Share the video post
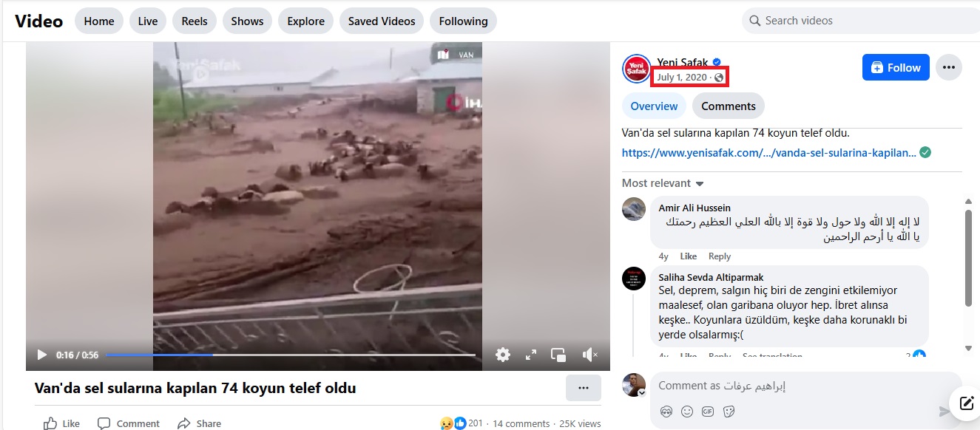This screenshot has width=980, height=430. pos(199,423)
